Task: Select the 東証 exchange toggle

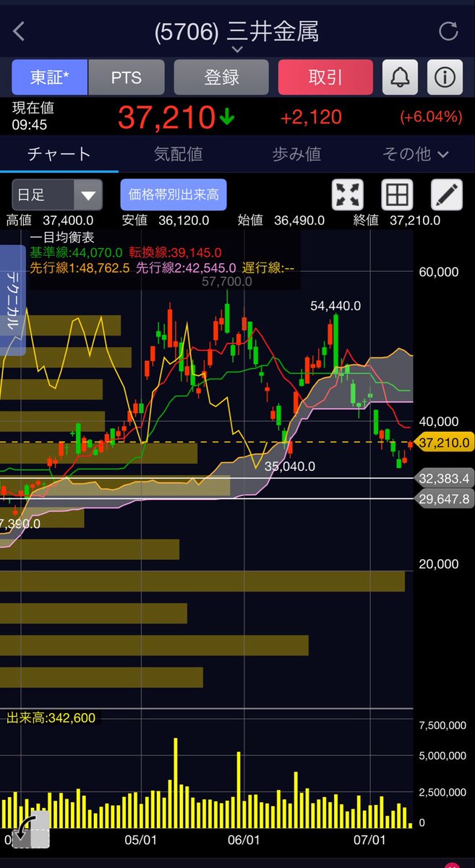Action: click(x=50, y=77)
